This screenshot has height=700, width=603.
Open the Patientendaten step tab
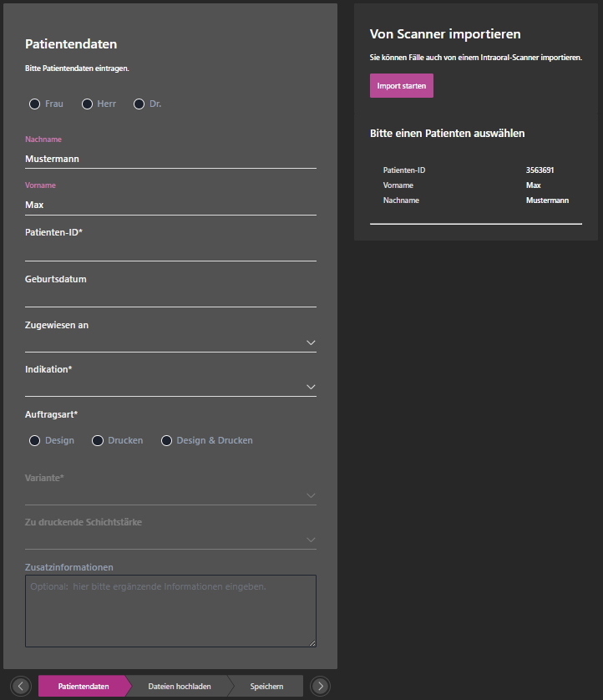(84, 687)
